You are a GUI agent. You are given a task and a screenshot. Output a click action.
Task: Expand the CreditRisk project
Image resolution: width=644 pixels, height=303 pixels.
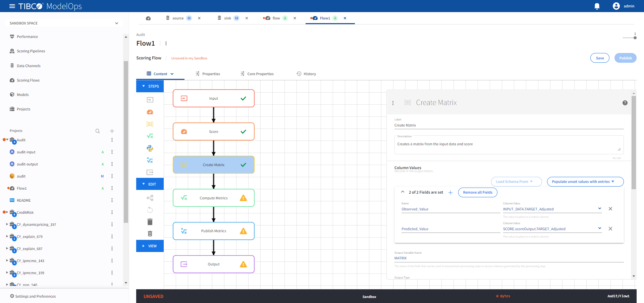tap(7, 212)
